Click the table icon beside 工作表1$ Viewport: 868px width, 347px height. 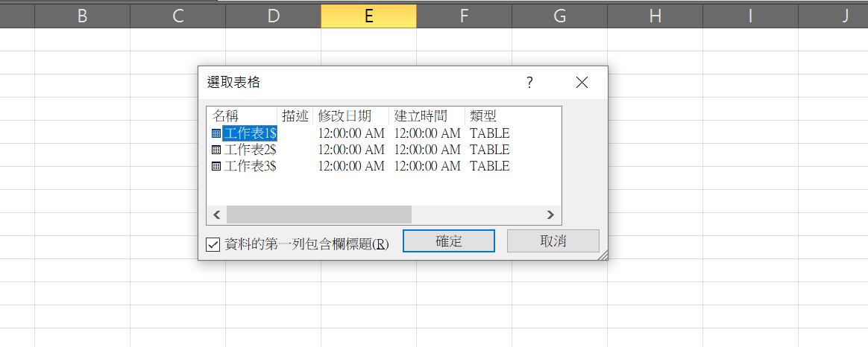click(x=216, y=133)
